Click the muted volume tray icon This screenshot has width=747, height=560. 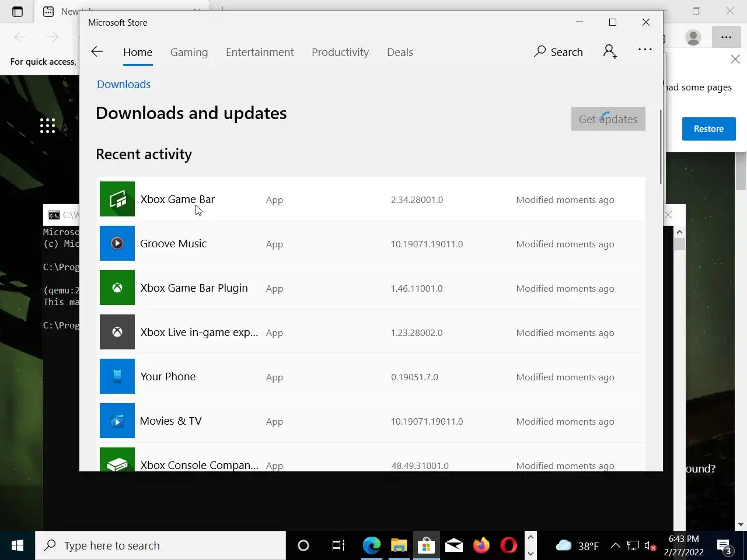pos(650,546)
